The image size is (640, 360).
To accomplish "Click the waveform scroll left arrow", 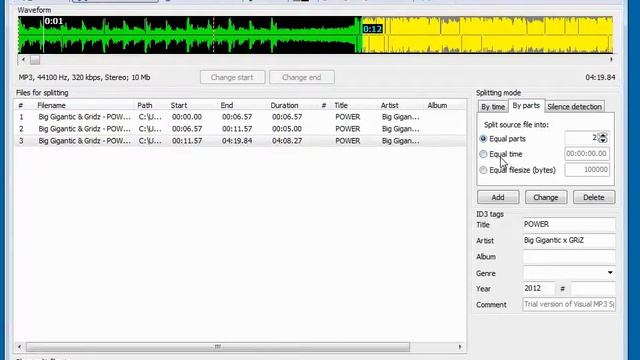I will [x=23, y=60].
